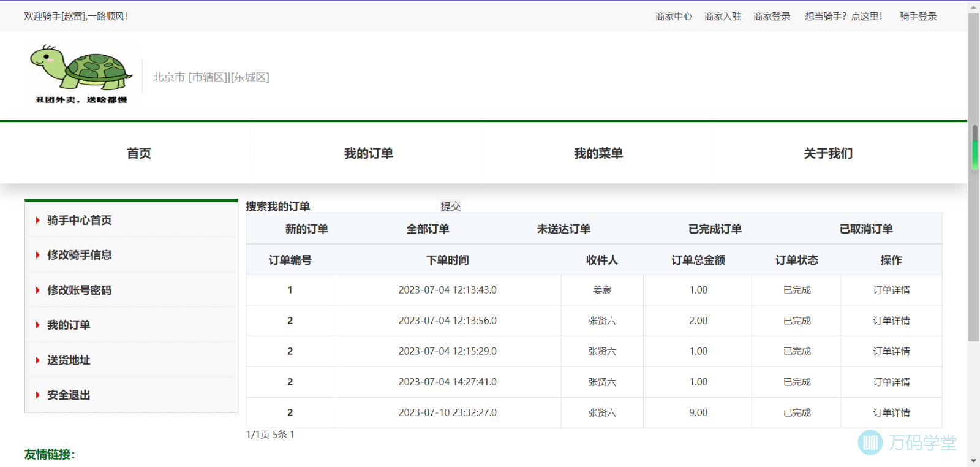Click red arrow beside 骑手中心首页

pos(37,220)
